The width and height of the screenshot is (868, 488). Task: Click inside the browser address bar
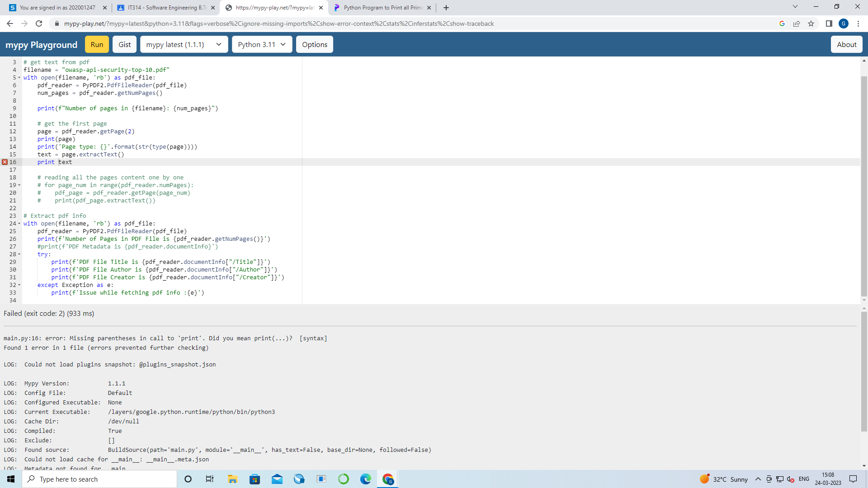271,23
